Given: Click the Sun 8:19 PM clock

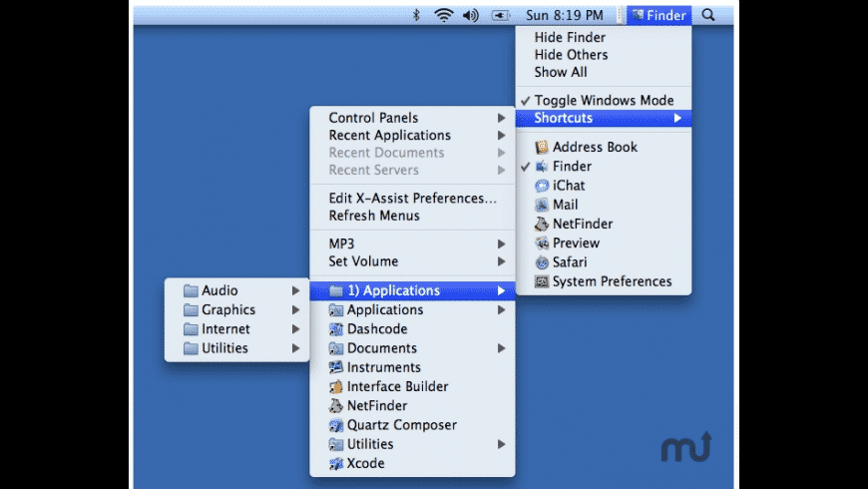Looking at the screenshot, I should coord(564,15).
